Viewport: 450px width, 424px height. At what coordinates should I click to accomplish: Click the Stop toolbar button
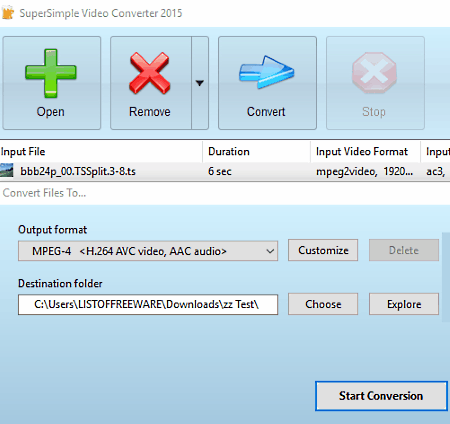pyautogui.click(x=375, y=83)
